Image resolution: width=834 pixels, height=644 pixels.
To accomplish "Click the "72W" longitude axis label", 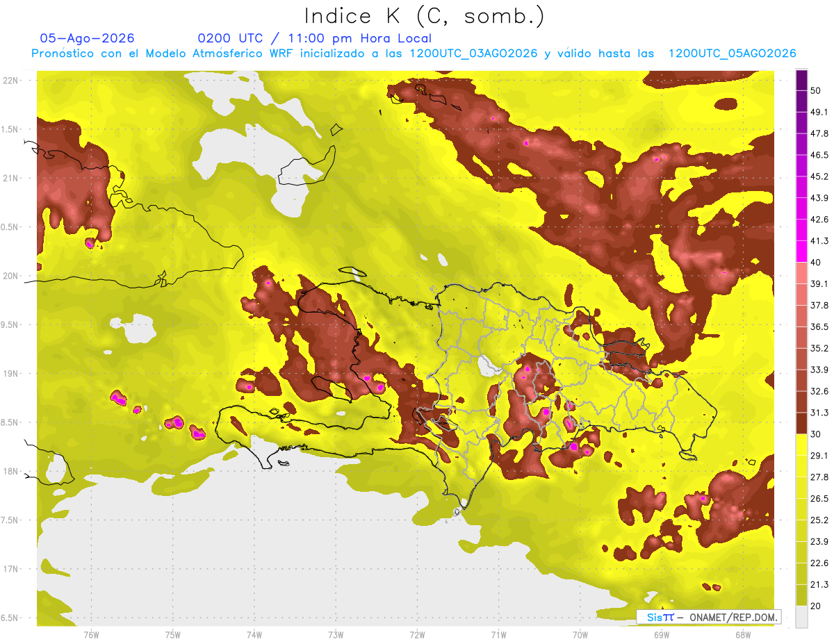I will (x=417, y=635).
